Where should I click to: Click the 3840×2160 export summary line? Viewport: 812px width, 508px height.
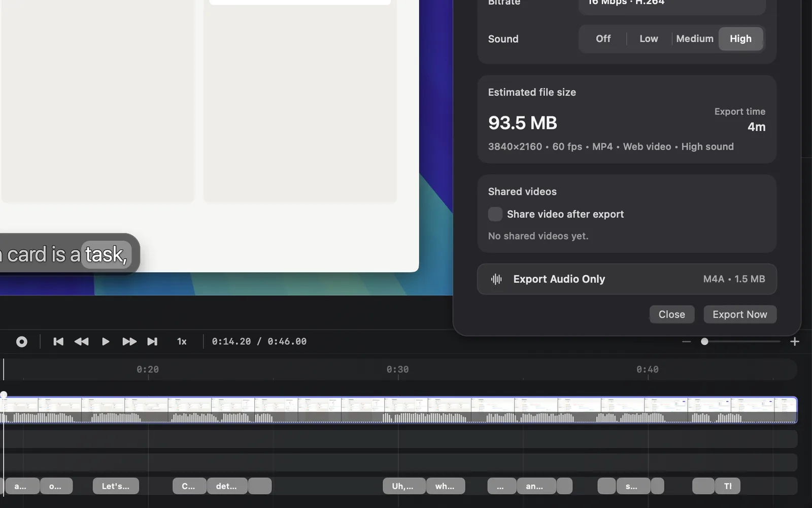click(611, 146)
